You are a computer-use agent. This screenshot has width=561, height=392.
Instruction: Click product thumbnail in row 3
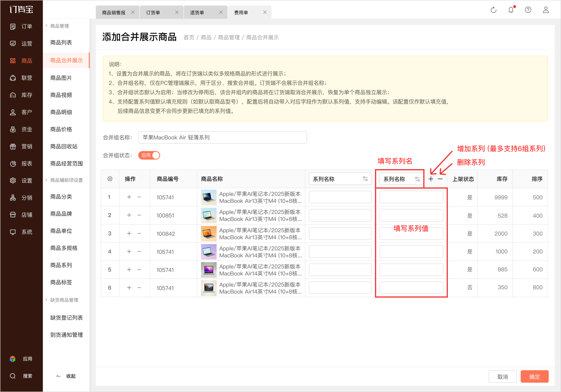pyautogui.click(x=209, y=234)
